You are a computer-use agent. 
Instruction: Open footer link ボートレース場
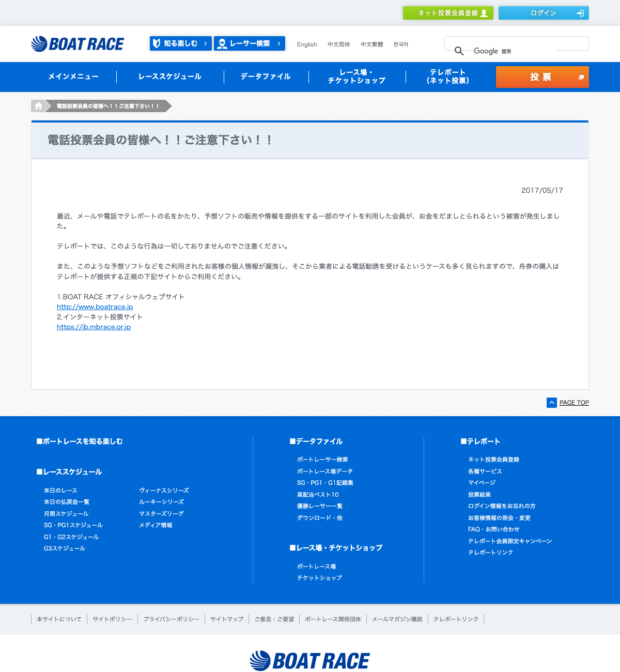click(x=317, y=567)
